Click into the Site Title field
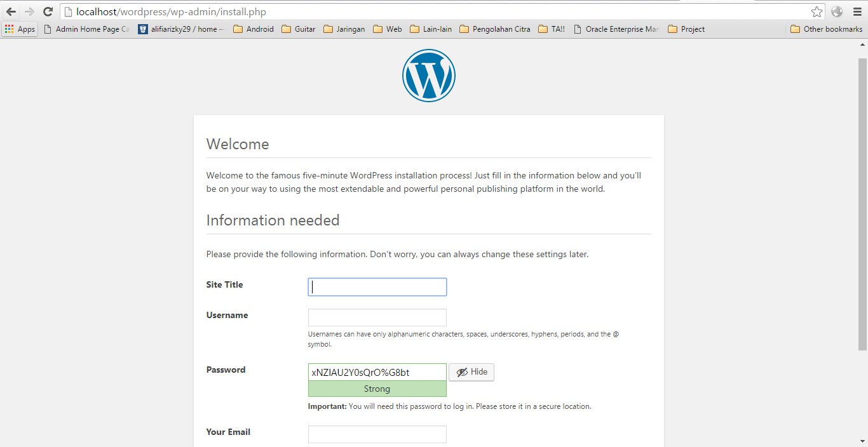The image size is (868, 447). pos(377,287)
